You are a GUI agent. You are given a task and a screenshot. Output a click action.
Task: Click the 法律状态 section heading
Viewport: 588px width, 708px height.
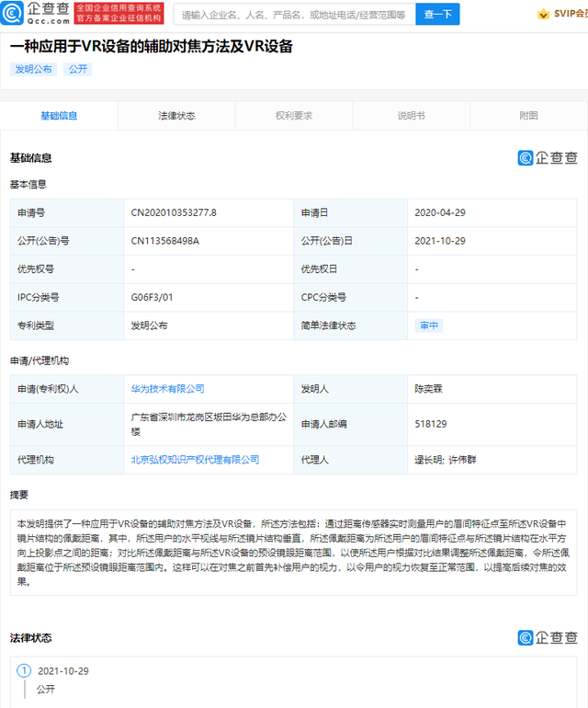[30, 638]
